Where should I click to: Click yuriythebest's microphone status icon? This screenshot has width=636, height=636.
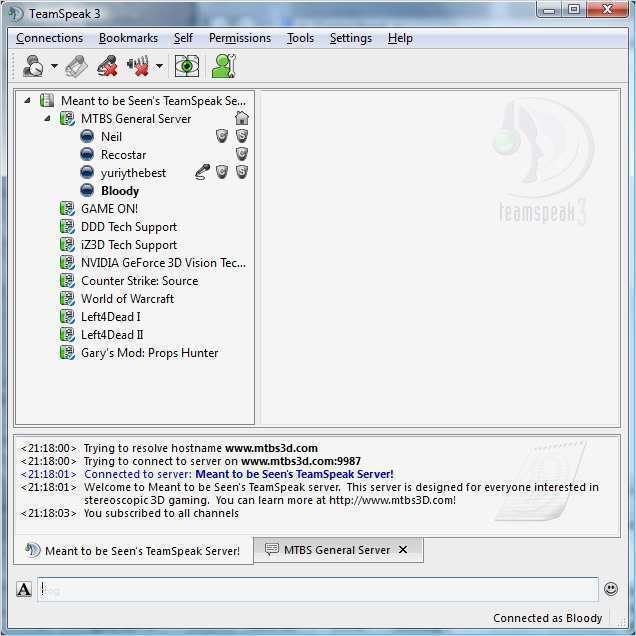tap(202, 172)
